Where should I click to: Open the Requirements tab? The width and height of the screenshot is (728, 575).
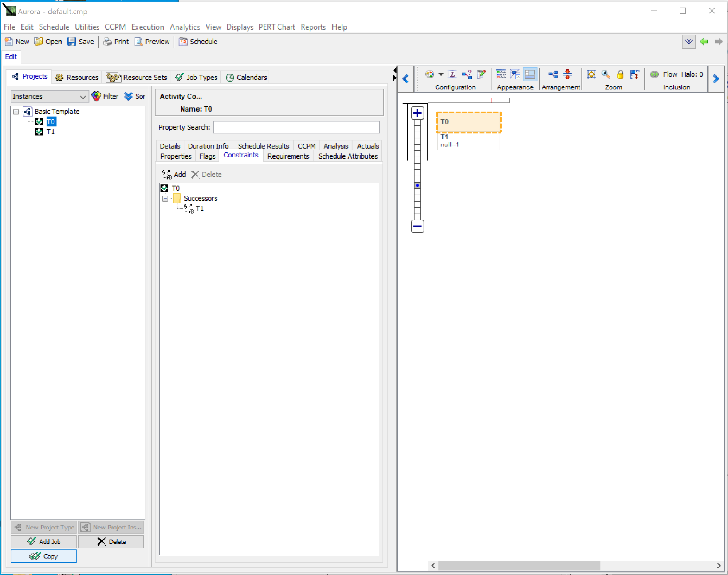[x=288, y=156]
